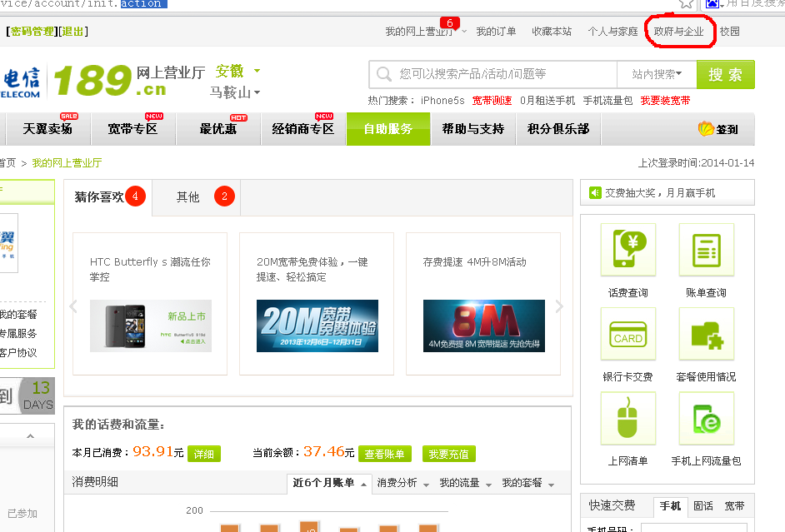Open the 经销商专区 menu item

coord(303,129)
